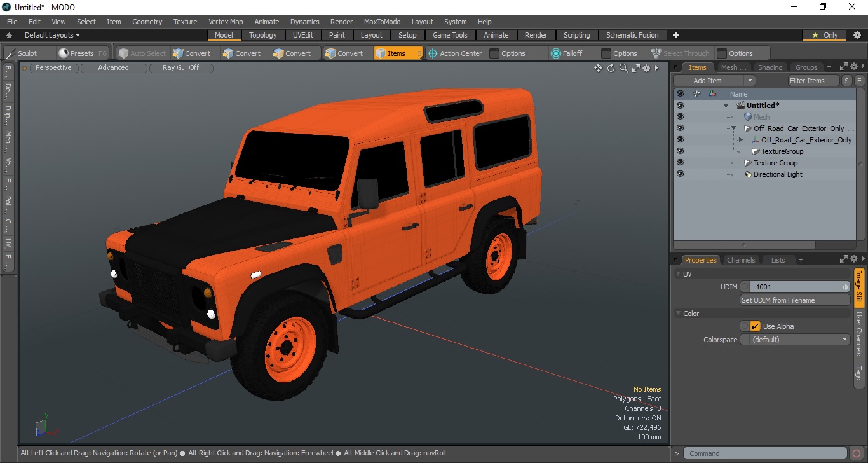868x463 pixels.
Task: Open the Presets browser
Action: point(81,53)
